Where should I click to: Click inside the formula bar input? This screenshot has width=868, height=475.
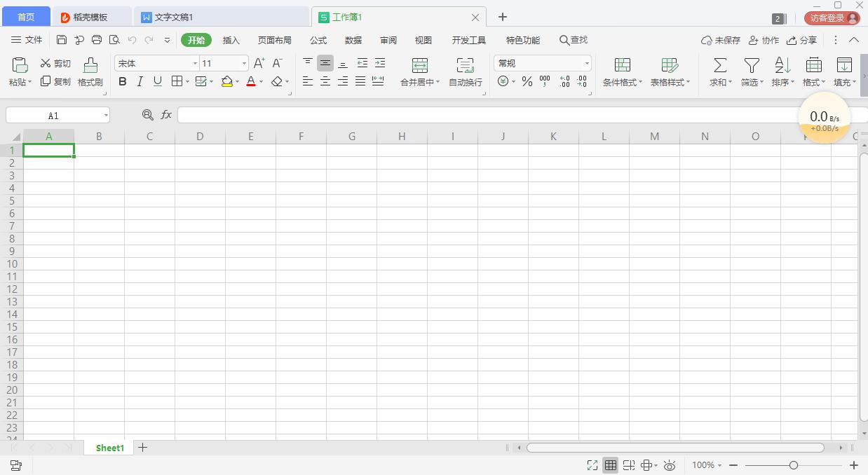coord(484,115)
